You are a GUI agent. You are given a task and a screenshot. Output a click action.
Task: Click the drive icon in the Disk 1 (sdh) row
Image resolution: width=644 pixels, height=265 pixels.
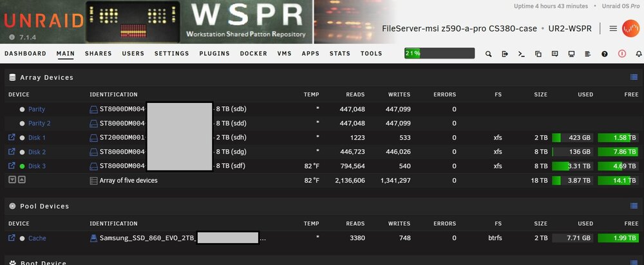pos(93,138)
